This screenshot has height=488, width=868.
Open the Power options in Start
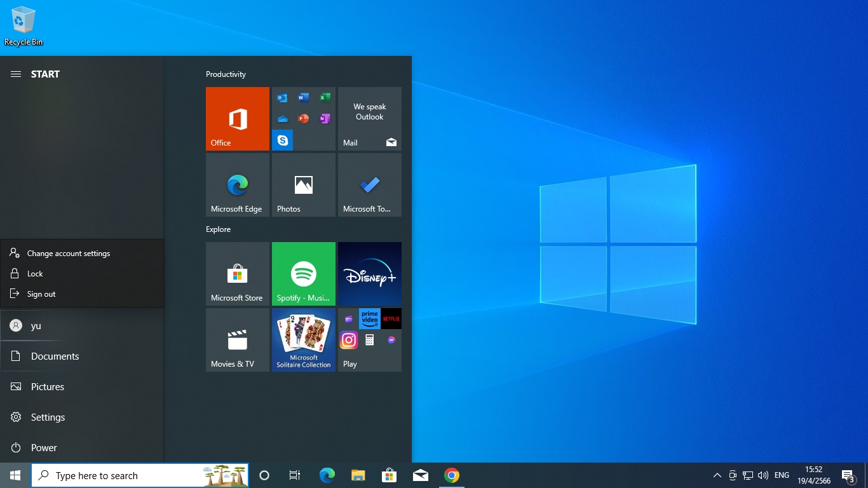[81, 447]
